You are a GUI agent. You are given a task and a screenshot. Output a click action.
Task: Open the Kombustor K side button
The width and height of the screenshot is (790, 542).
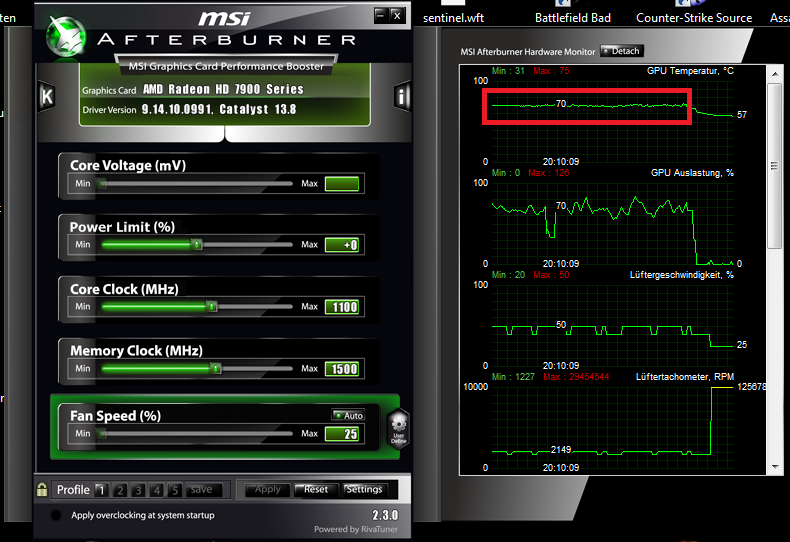47,96
